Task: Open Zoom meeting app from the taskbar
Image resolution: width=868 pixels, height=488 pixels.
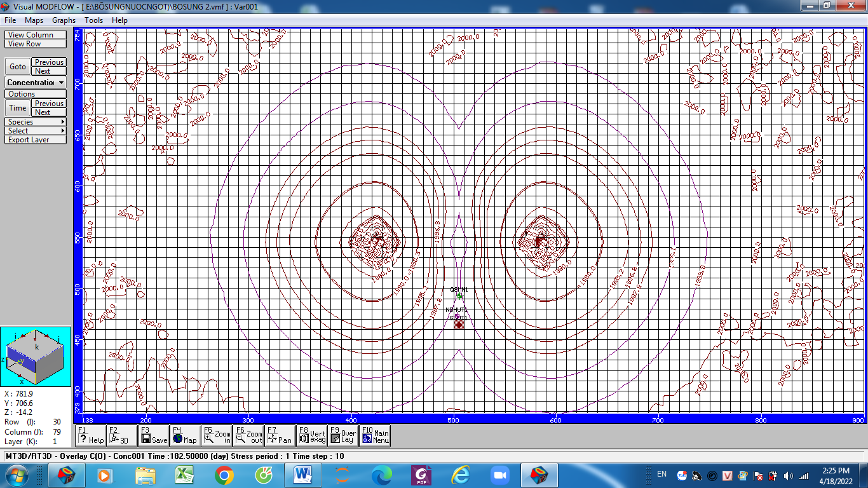Action: coord(500,475)
